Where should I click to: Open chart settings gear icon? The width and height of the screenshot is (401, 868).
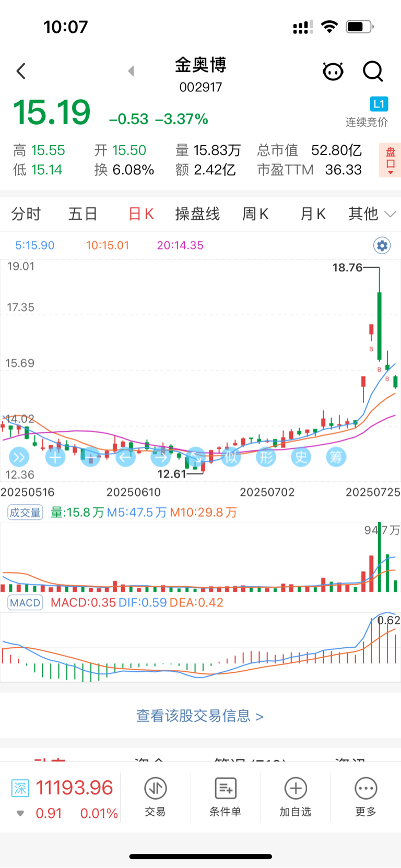382,245
